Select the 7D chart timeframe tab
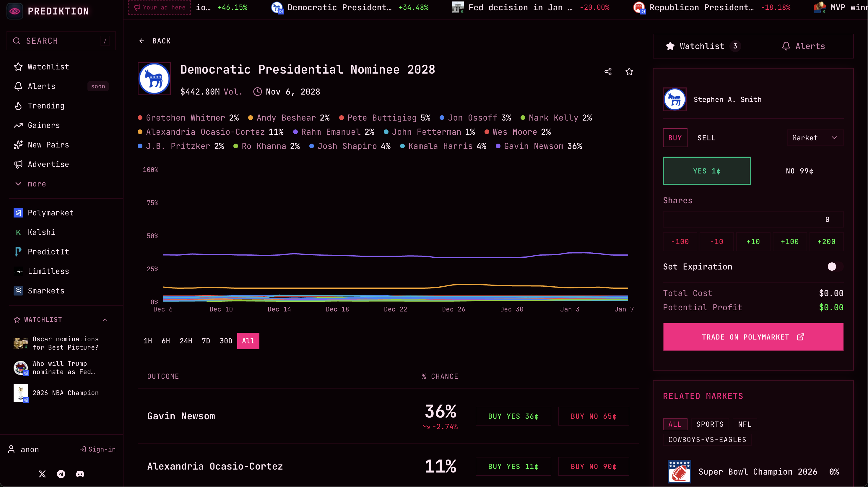 tap(206, 341)
